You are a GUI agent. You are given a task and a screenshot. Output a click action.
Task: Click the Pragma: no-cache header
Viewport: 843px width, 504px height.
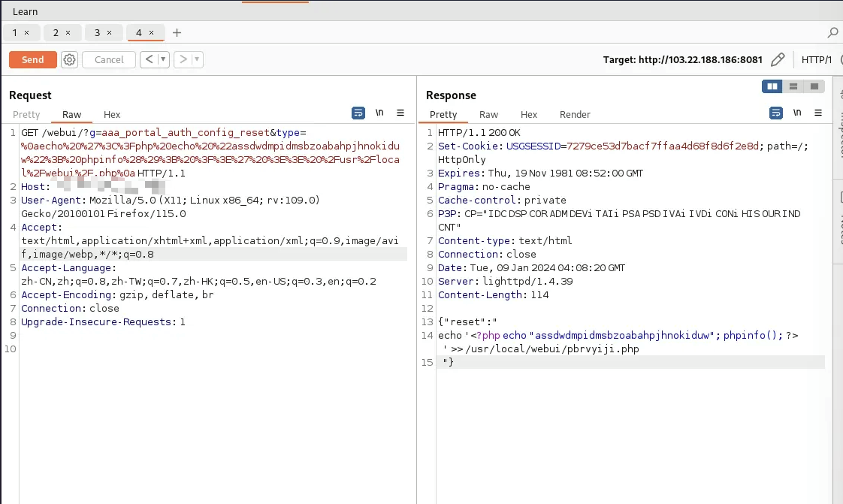pyautogui.click(x=484, y=186)
